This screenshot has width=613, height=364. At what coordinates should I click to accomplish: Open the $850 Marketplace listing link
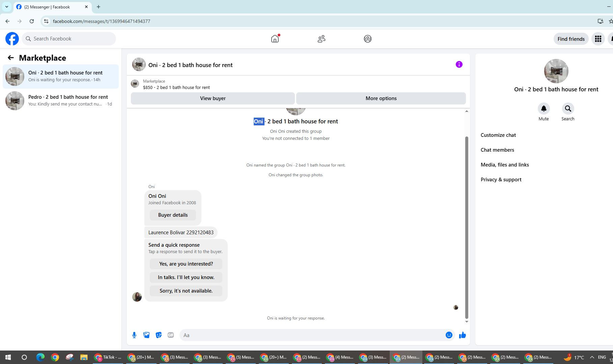click(176, 87)
